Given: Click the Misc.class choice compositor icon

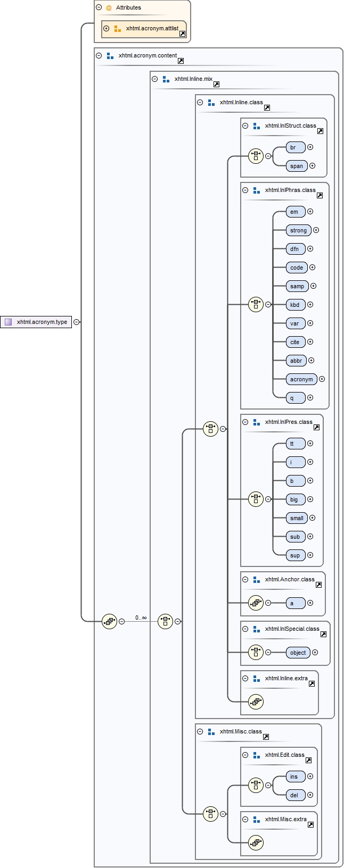Looking at the screenshot, I should tap(211, 814).
